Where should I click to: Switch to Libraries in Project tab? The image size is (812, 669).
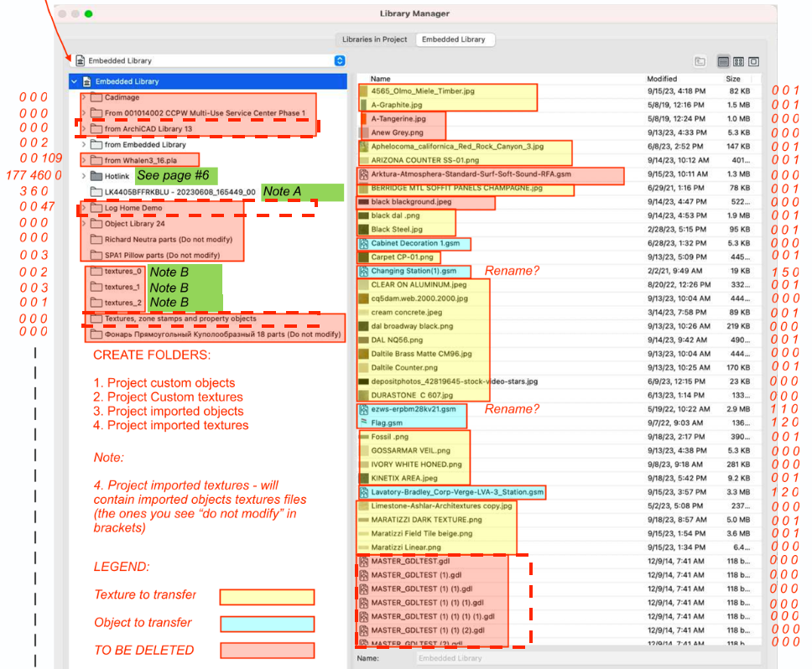[374, 39]
